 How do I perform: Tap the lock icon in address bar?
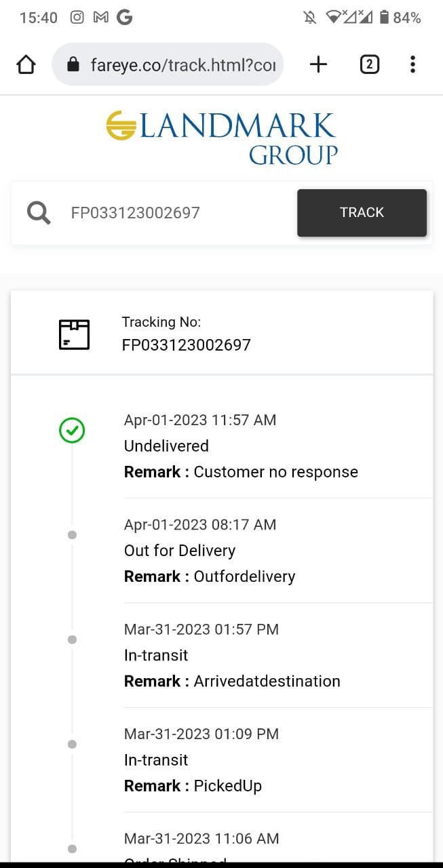tap(73, 64)
